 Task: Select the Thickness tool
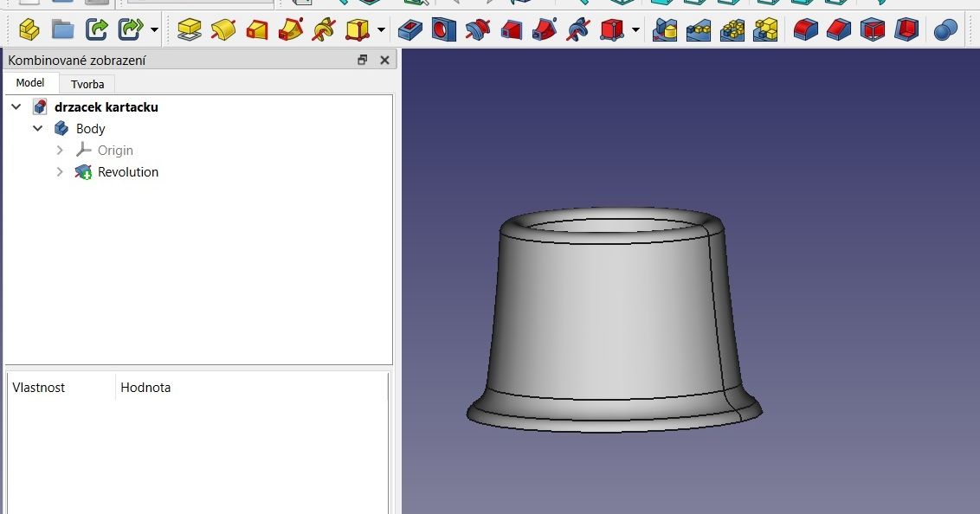906,29
